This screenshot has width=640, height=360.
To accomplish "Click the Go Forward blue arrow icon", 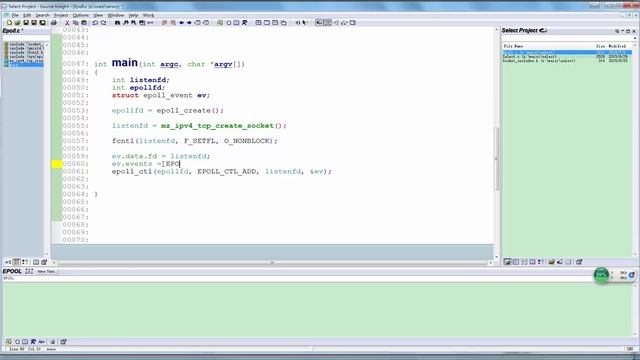I will [189, 23].
